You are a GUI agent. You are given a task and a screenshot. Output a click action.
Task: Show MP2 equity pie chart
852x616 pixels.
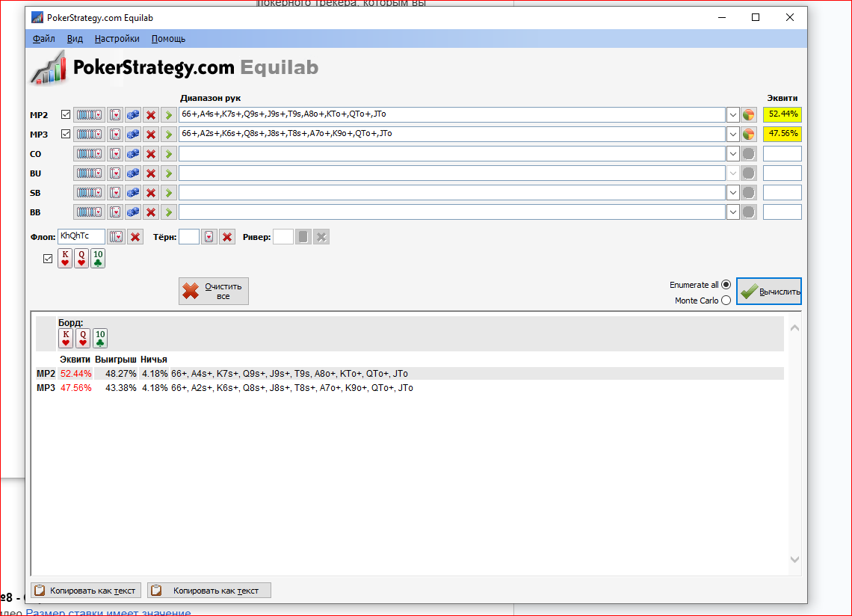click(x=749, y=114)
